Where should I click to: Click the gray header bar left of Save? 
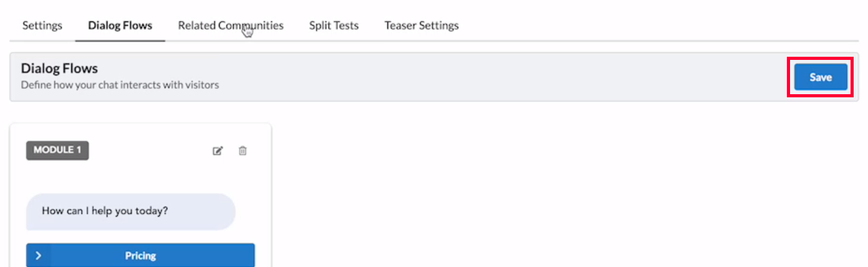[499, 77]
